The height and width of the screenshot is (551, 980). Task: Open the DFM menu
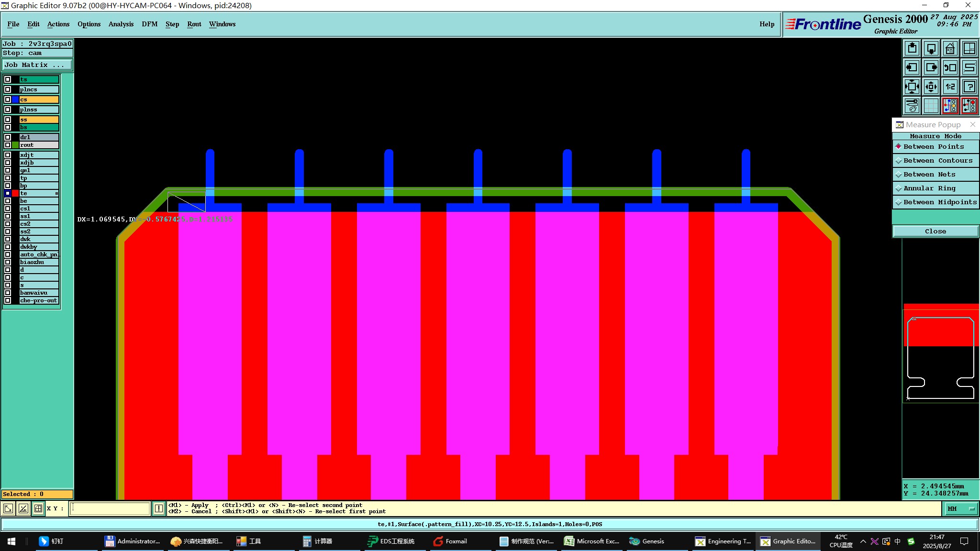(x=149, y=24)
